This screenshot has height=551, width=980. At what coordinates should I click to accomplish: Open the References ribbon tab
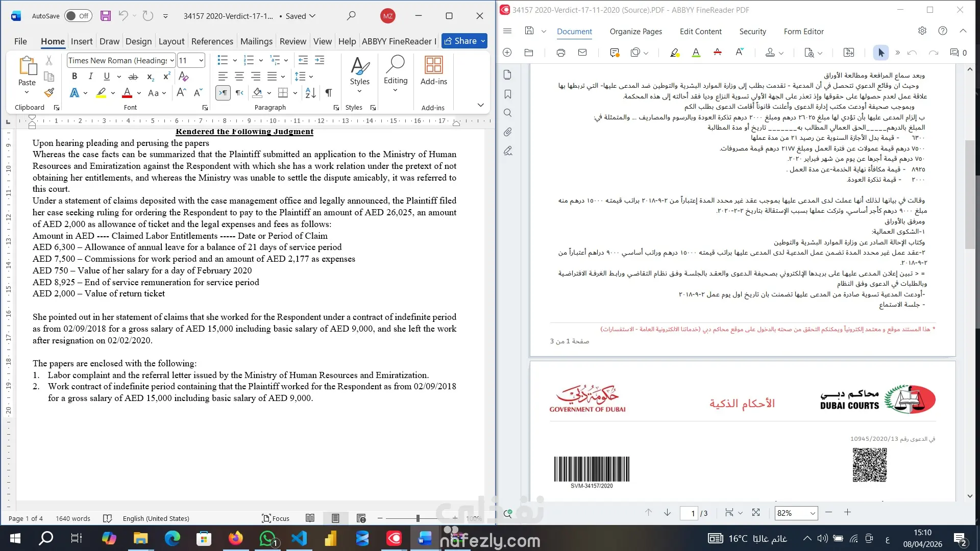coord(212,41)
